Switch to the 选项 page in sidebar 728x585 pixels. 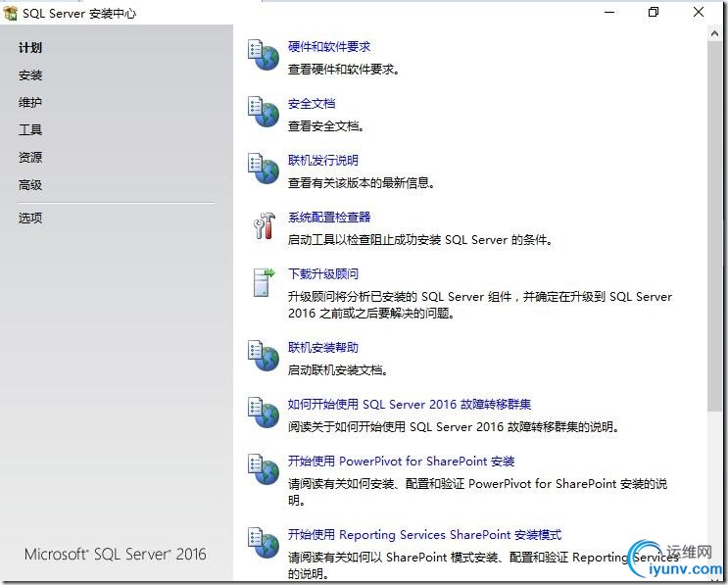tap(30, 219)
